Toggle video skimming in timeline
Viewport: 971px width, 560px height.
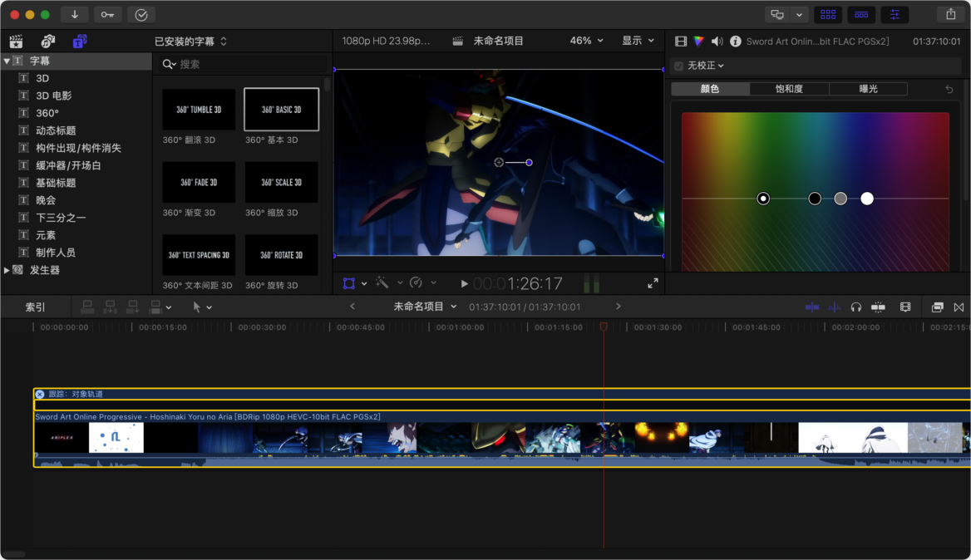(812, 307)
